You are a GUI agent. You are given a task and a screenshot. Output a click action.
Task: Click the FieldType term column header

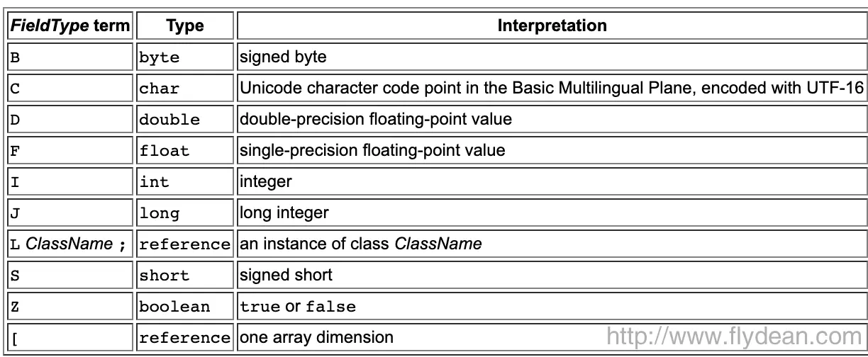pyautogui.click(x=71, y=26)
